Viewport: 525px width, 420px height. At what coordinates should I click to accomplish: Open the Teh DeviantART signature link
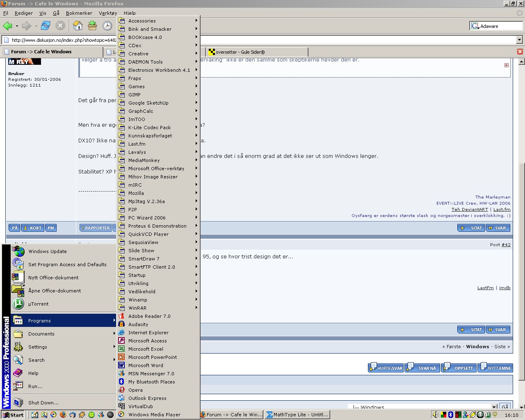tap(470, 210)
